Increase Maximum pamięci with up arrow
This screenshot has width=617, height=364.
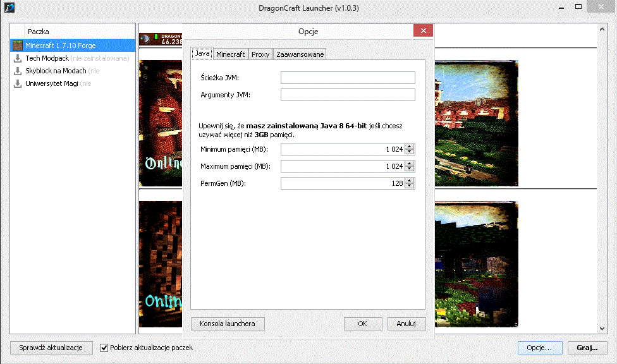tap(410, 163)
